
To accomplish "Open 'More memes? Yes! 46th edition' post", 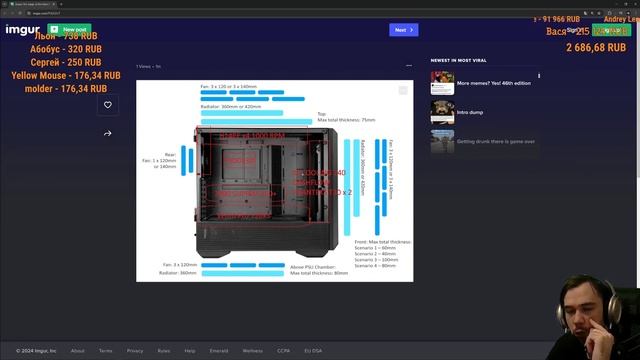I will [485, 83].
